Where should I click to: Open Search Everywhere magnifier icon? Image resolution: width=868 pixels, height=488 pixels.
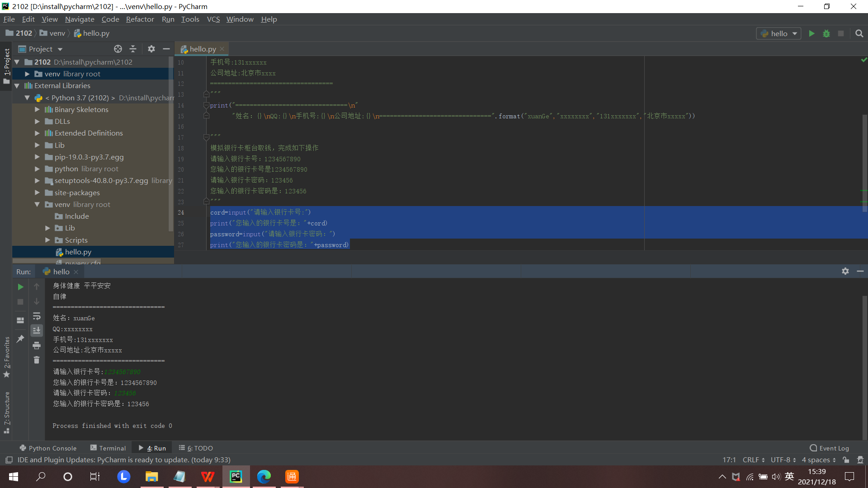point(859,33)
